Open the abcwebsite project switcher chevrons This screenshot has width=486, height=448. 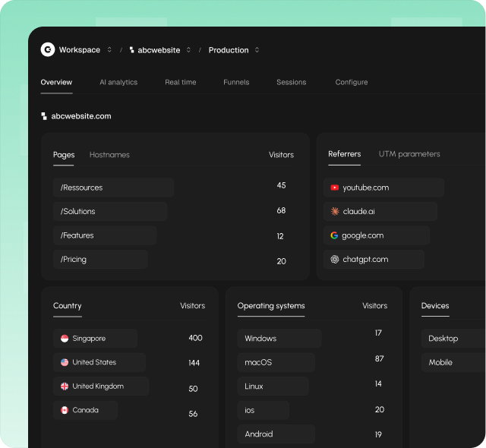point(188,50)
